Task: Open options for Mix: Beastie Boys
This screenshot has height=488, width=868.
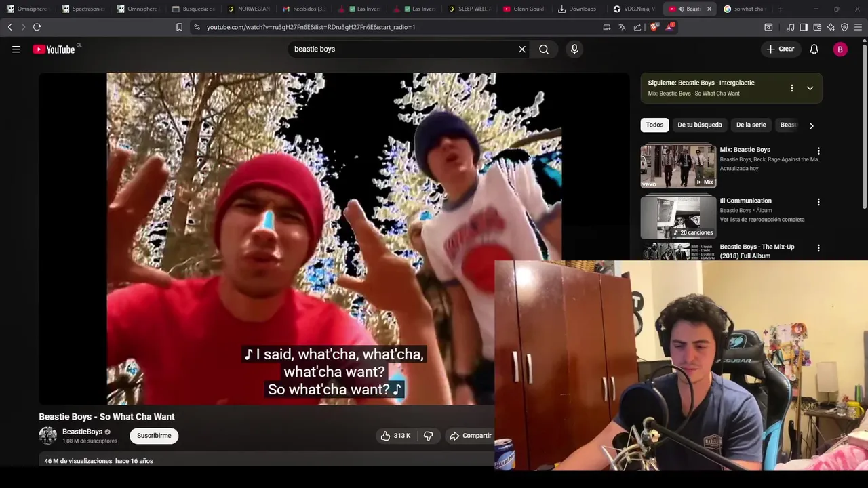Action: pyautogui.click(x=818, y=151)
